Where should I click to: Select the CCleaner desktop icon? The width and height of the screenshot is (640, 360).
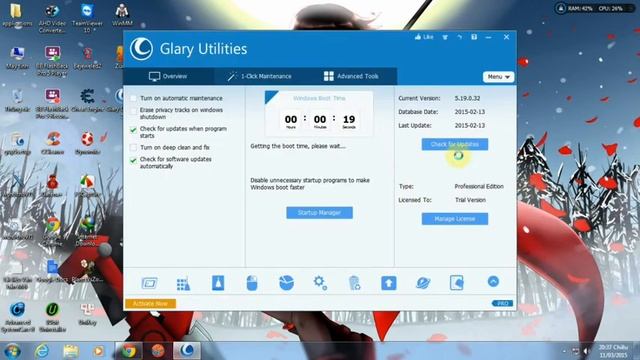tap(53, 143)
